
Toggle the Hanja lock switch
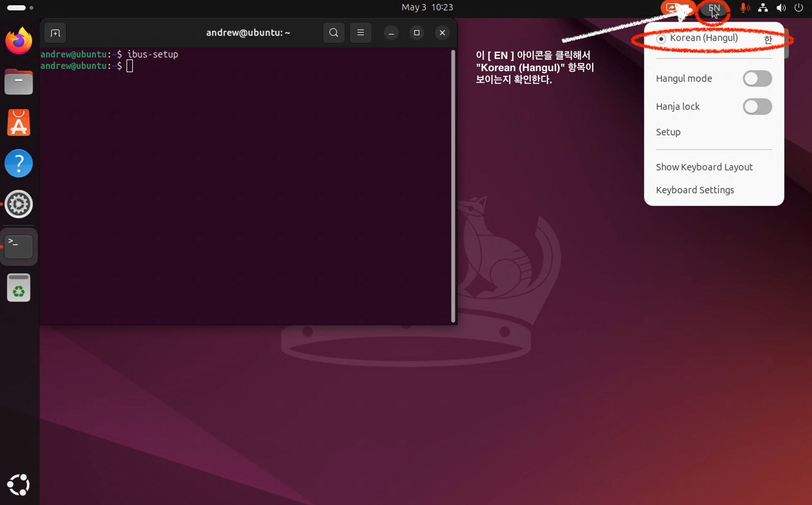click(757, 107)
